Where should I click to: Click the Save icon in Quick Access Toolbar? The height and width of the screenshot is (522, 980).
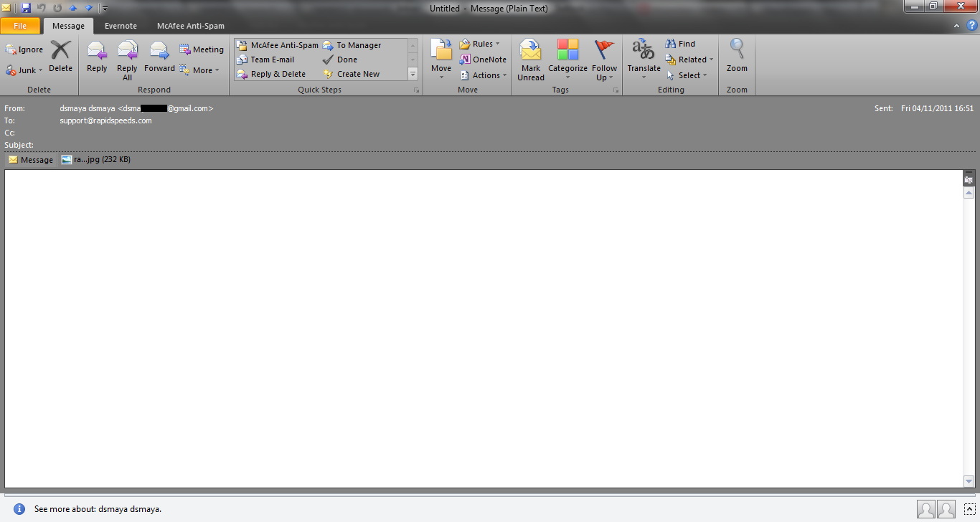[x=27, y=8]
